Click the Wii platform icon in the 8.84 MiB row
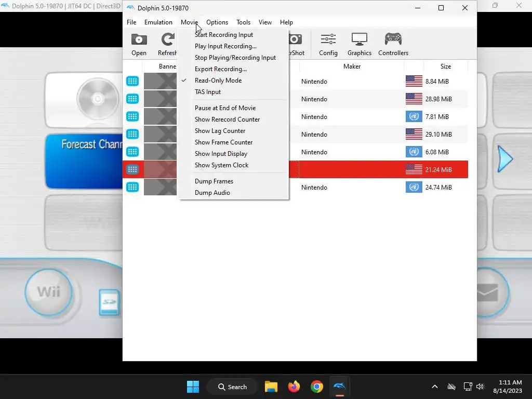Image resolution: width=532 pixels, height=399 pixels. [132, 81]
